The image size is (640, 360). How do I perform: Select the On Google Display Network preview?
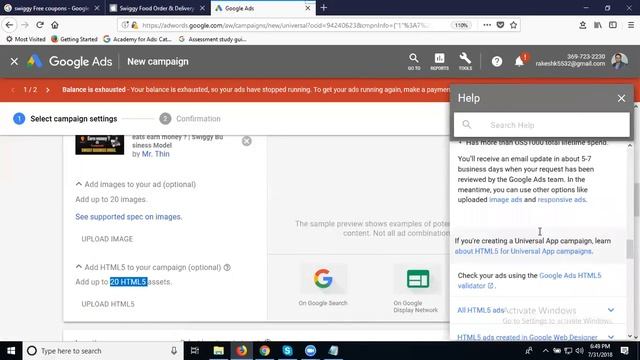point(417,288)
